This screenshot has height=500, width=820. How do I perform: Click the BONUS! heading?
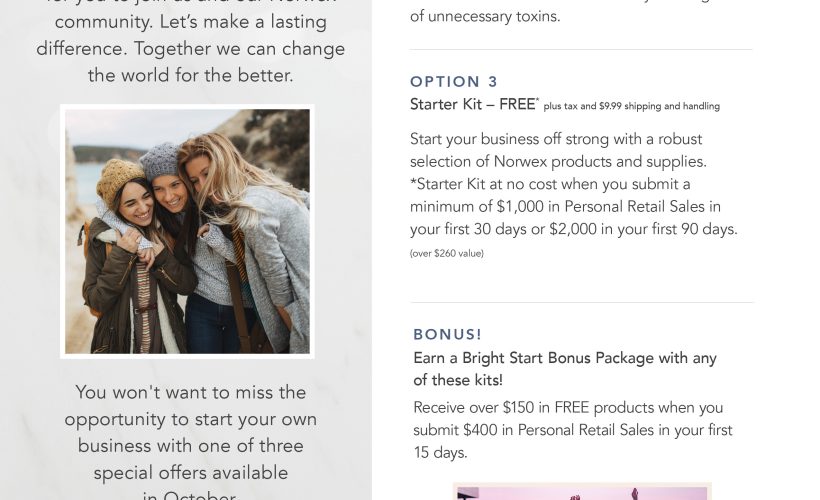[x=447, y=334]
